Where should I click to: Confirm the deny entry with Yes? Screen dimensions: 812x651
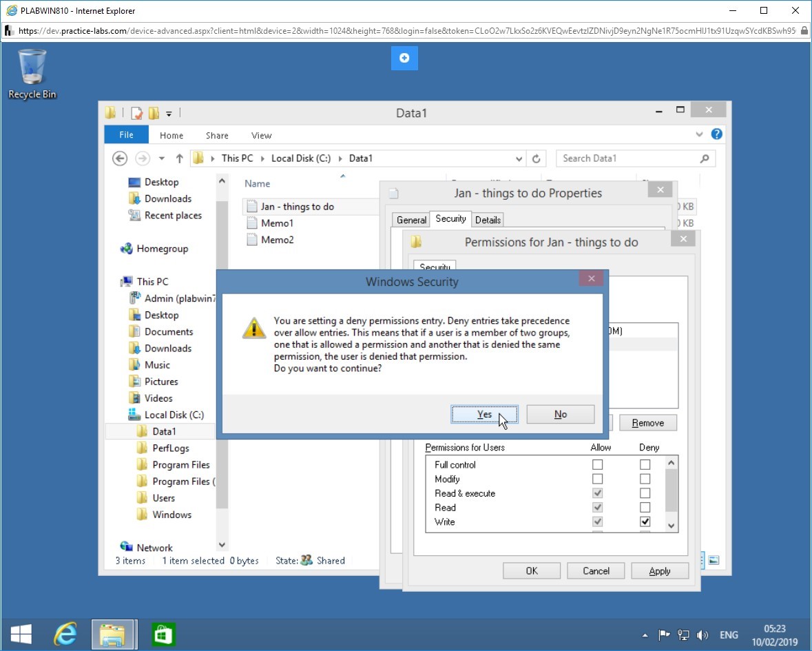pyautogui.click(x=484, y=414)
